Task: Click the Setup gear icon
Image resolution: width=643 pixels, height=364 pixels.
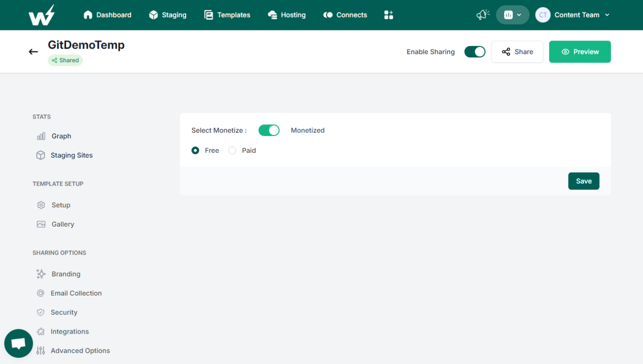Action: 41,205
